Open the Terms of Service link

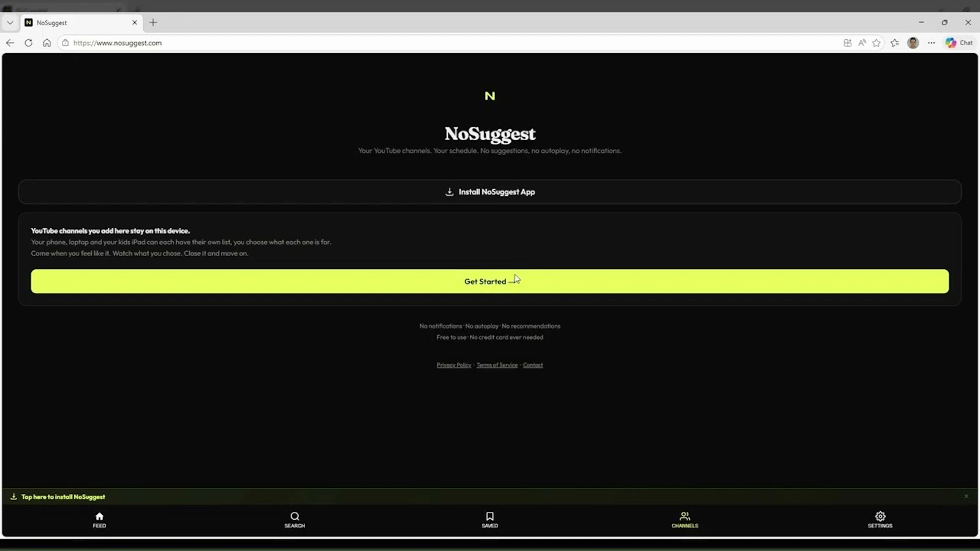[x=497, y=365]
